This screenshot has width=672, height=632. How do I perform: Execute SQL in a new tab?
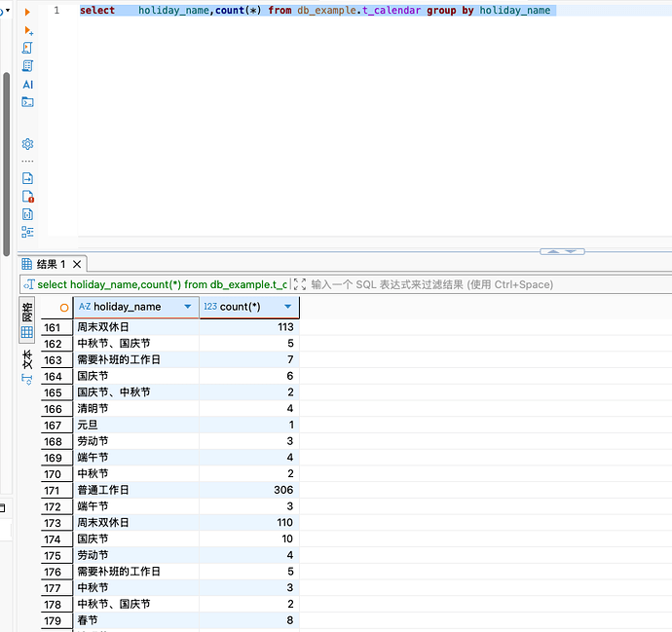coord(27,29)
